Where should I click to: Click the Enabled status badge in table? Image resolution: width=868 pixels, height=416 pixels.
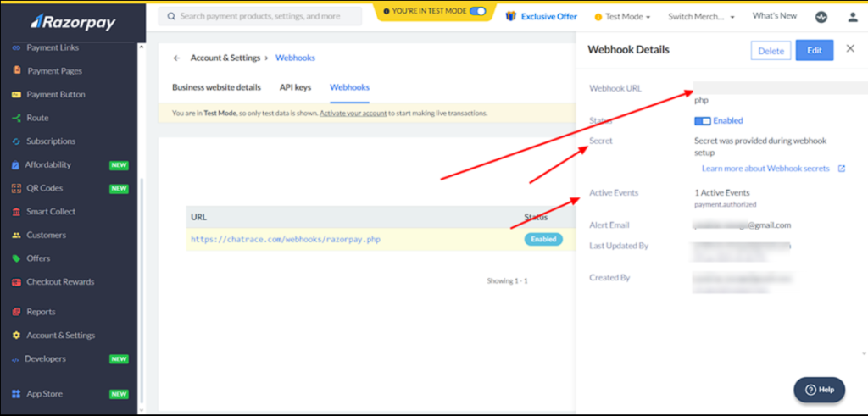click(543, 240)
